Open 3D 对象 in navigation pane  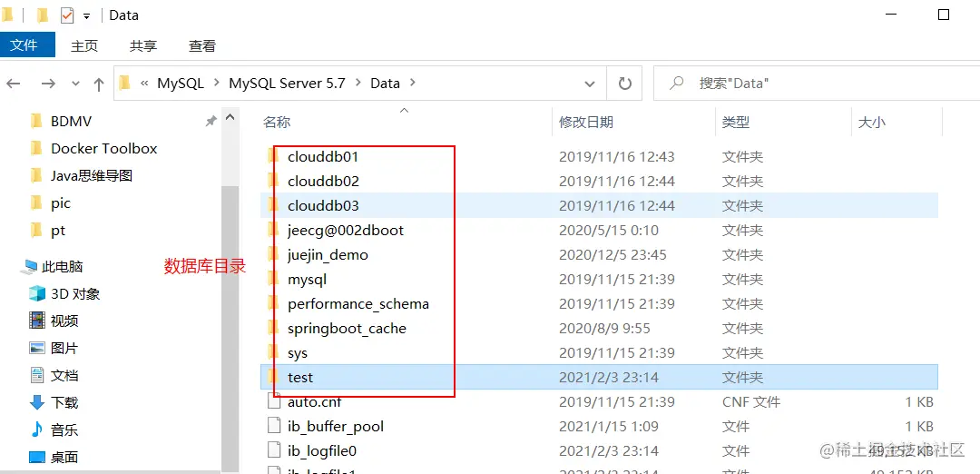(75, 294)
